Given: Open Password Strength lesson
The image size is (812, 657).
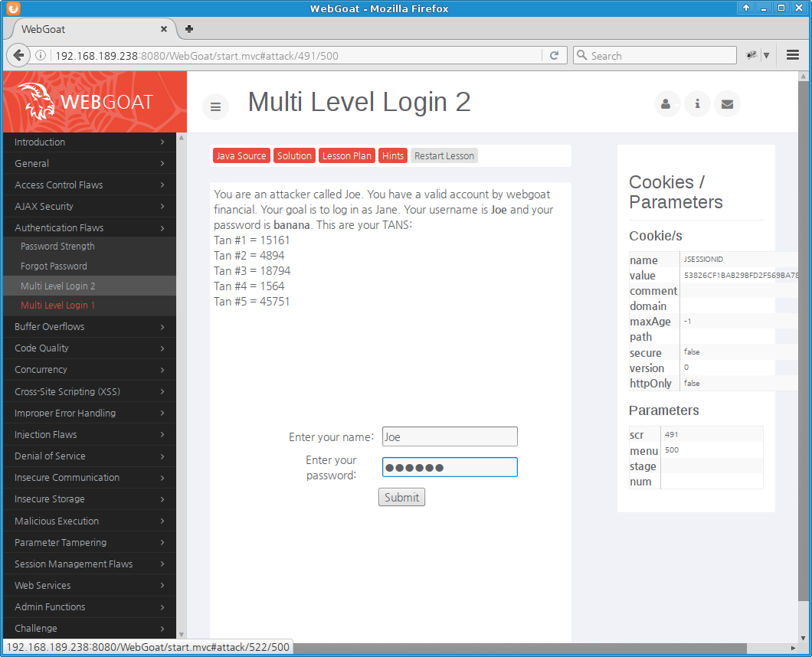Looking at the screenshot, I should pos(90,247).
